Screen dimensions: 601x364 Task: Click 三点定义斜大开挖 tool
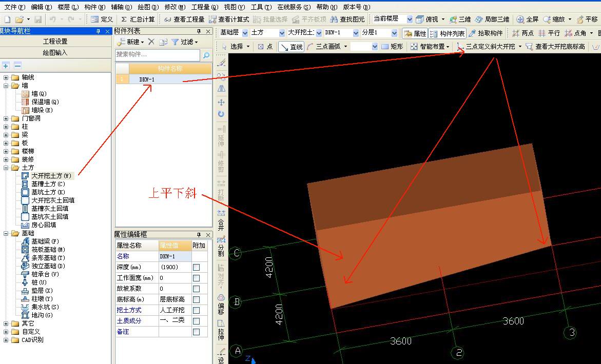(487, 47)
